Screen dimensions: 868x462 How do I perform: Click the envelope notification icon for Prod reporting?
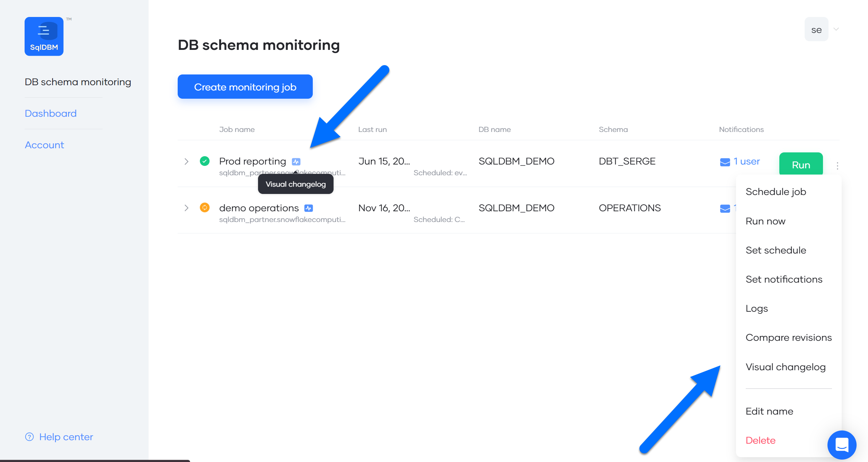725,161
